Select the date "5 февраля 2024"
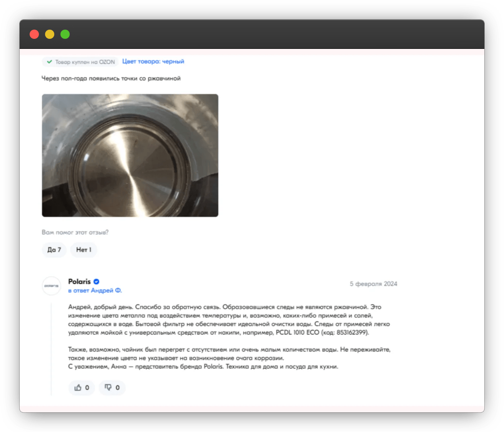The image size is (504, 432). coord(373,284)
